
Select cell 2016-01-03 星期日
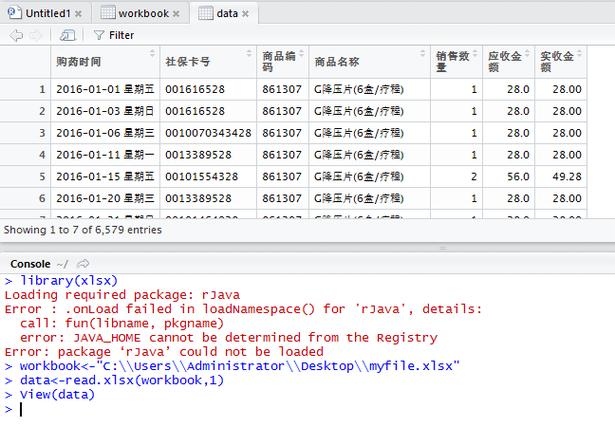tap(105, 111)
